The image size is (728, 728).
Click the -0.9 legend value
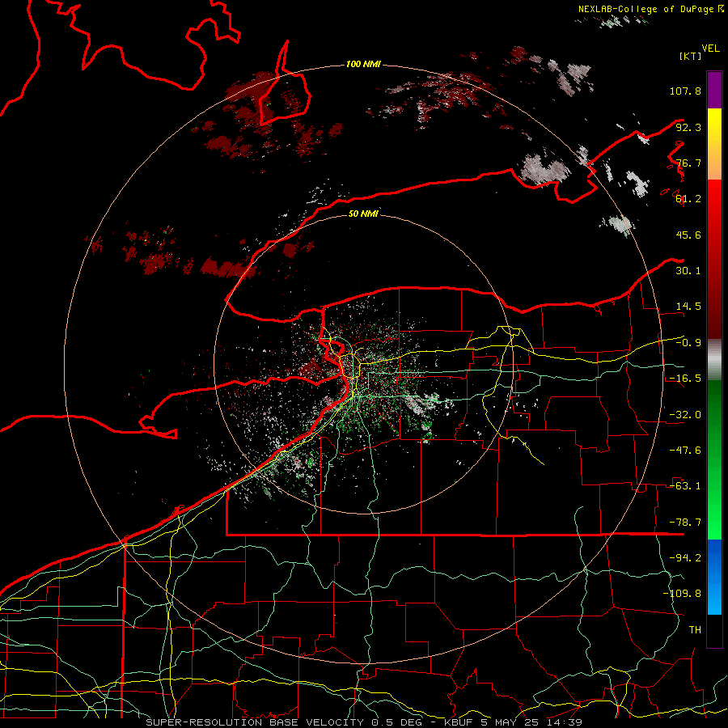(688, 343)
